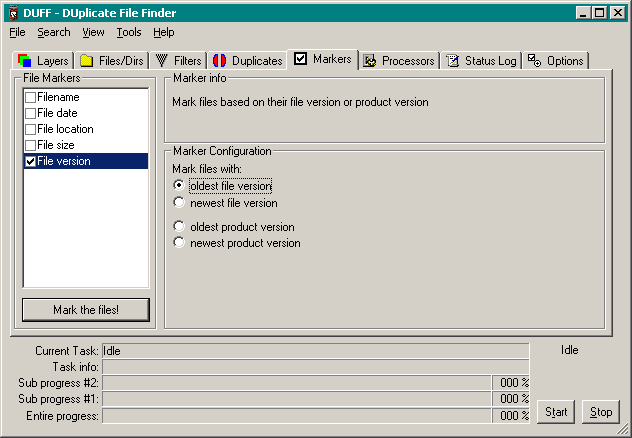632x438 pixels.
Task: Click the Sub progress #2 bar
Action: tap(297, 383)
